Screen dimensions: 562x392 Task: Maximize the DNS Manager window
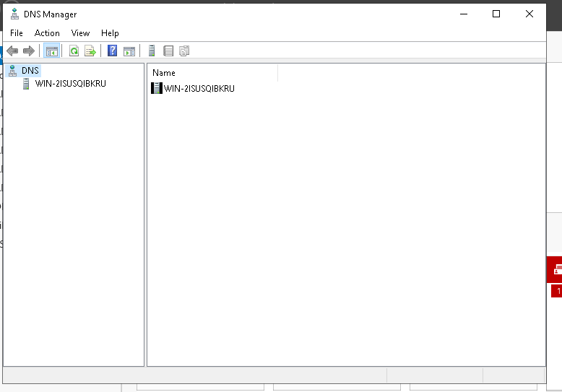[496, 14]
